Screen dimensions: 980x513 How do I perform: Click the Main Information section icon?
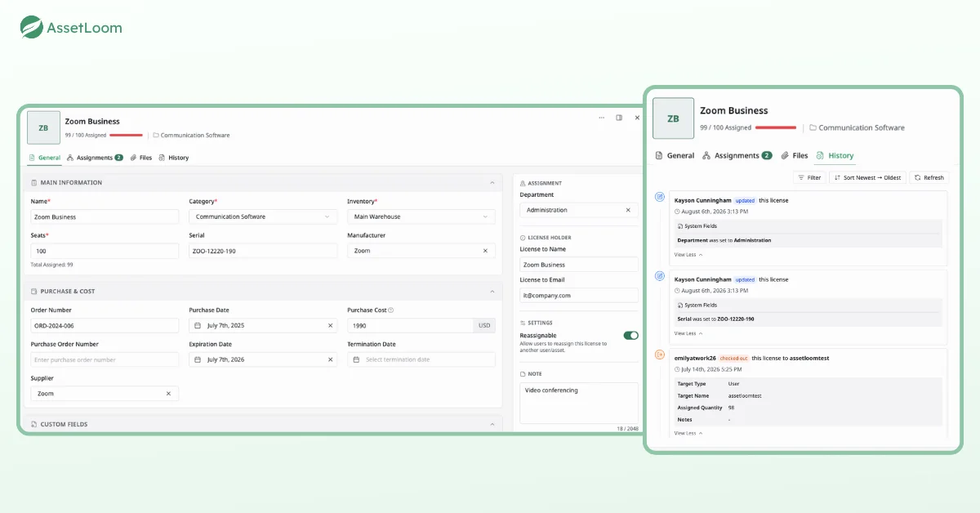pos(34,183)
